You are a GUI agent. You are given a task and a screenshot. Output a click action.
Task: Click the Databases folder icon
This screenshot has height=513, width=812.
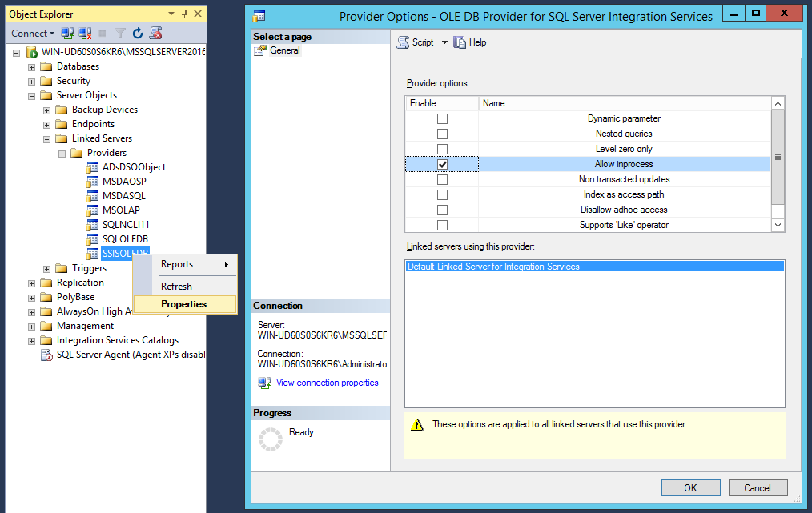point(46,66)
